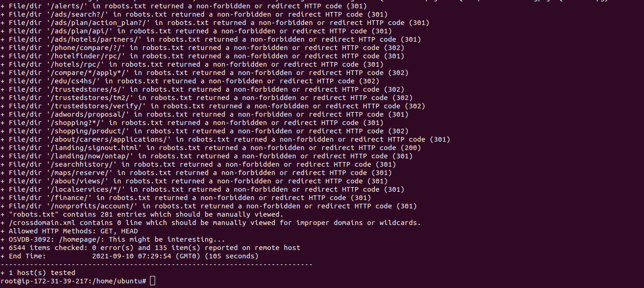The width and height of the screenshot is (644, 288).
Task: Click the '/maps/reserve/' line
Action: 196,173
